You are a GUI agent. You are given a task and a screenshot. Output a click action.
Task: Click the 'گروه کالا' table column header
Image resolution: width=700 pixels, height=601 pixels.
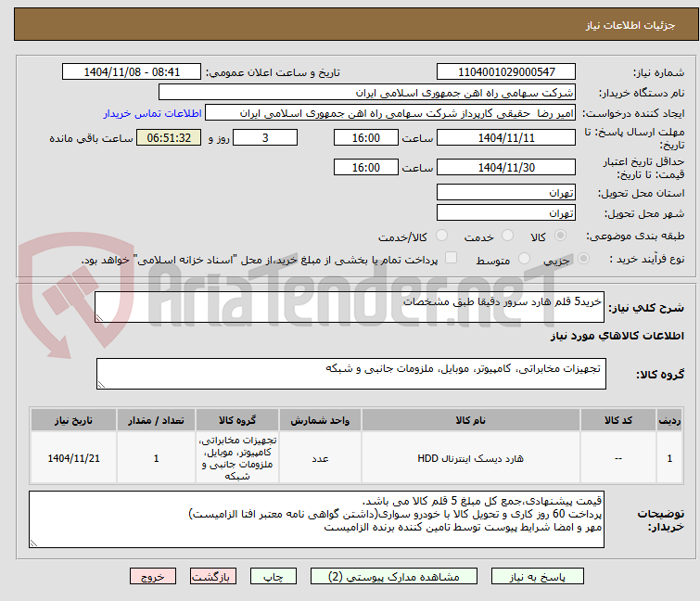click(237, 420)
